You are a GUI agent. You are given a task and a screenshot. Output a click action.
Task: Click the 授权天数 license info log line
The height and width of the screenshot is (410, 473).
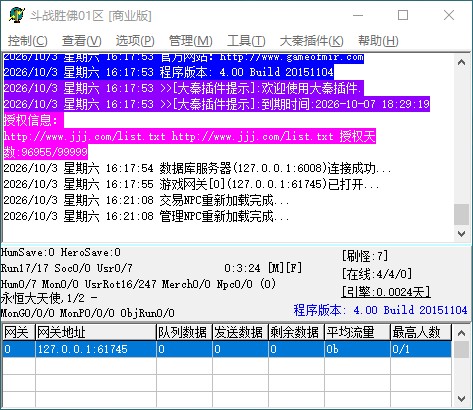click(x=190, y=144)
